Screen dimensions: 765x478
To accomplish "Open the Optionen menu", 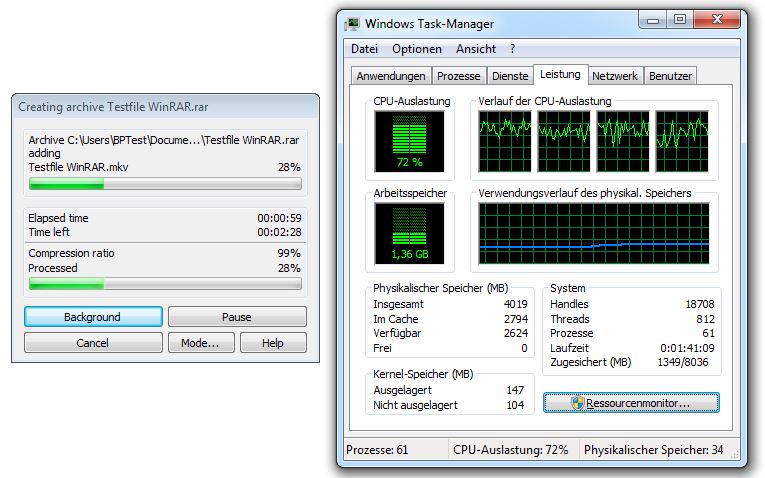I will [417, 49].
